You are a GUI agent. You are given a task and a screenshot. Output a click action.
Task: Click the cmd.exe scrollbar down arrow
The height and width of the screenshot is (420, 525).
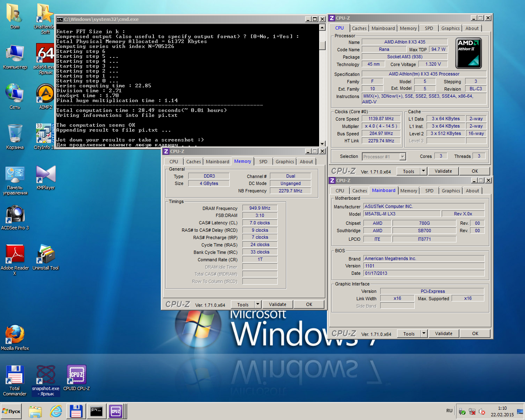(x=322, y=144)
